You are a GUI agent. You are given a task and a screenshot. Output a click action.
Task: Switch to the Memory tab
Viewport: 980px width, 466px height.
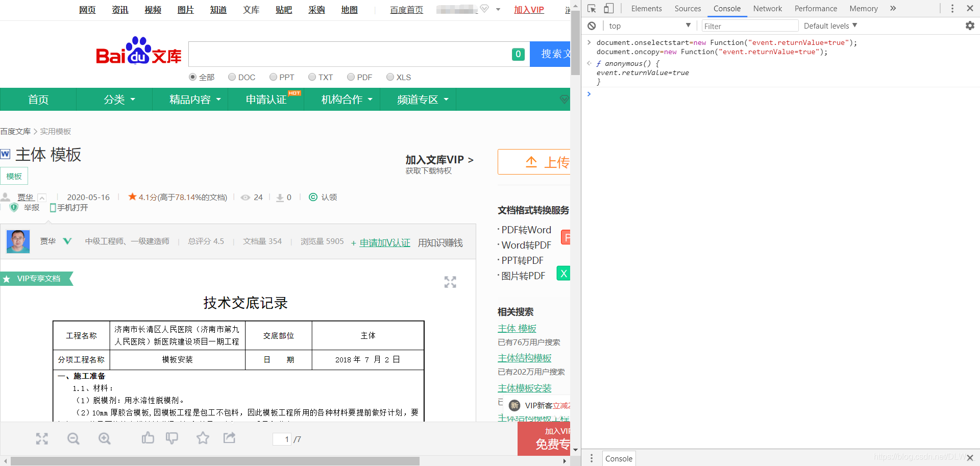point(864,9)
